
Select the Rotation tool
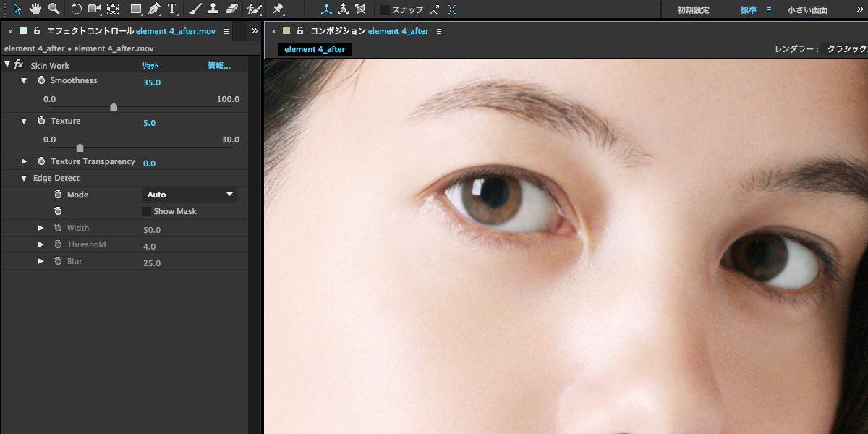click(76, 9)
